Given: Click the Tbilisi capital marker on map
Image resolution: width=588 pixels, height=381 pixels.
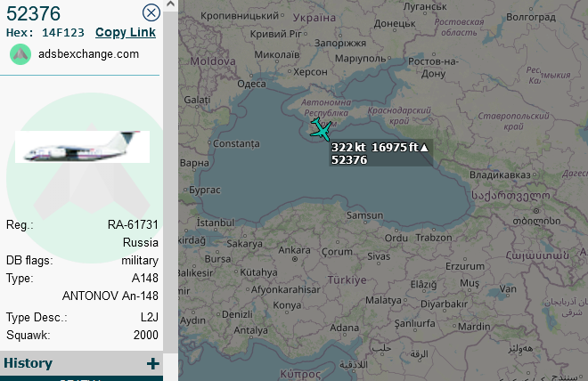Looking at the screenshot, I should point(536,211).
